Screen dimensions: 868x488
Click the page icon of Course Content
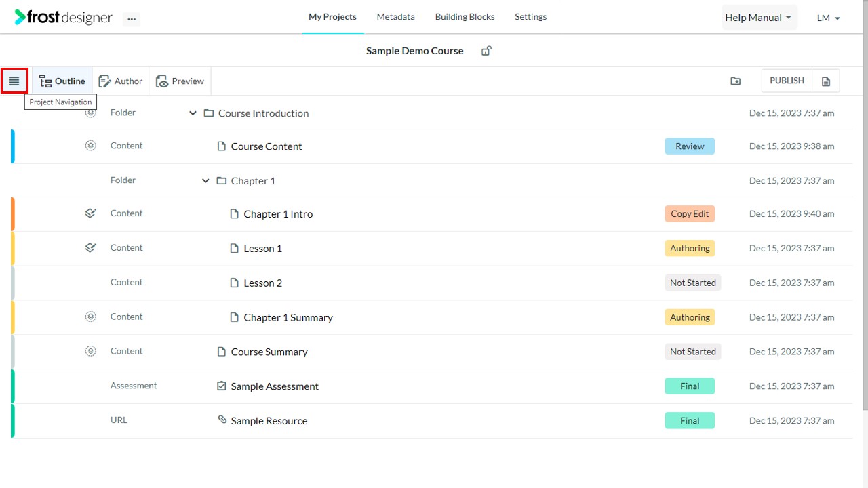pos(221,146)
